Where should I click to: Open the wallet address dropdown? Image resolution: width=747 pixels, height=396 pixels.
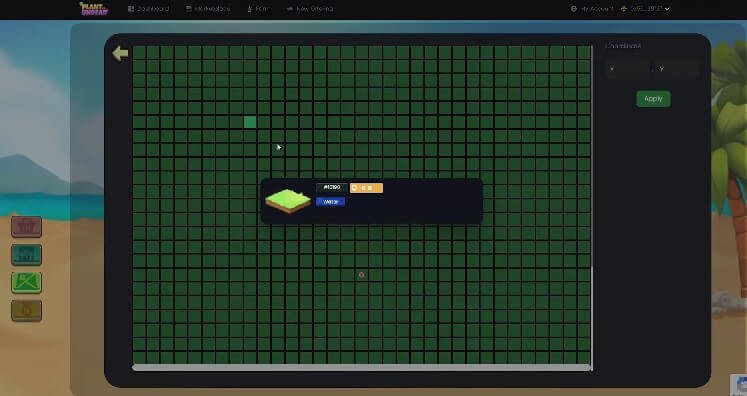(645, 9)
